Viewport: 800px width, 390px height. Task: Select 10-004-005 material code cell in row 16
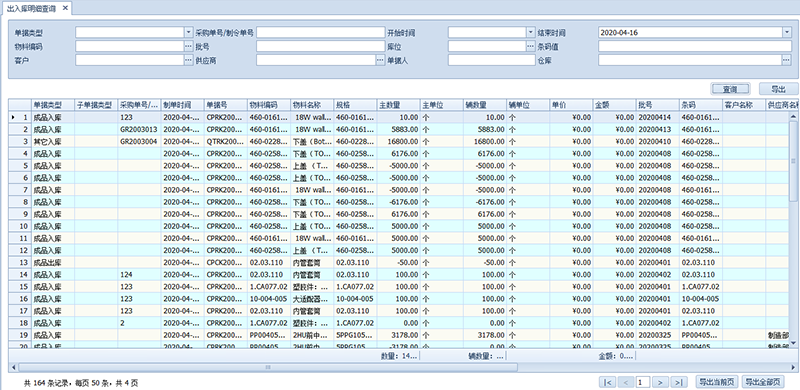pos(269,299)
